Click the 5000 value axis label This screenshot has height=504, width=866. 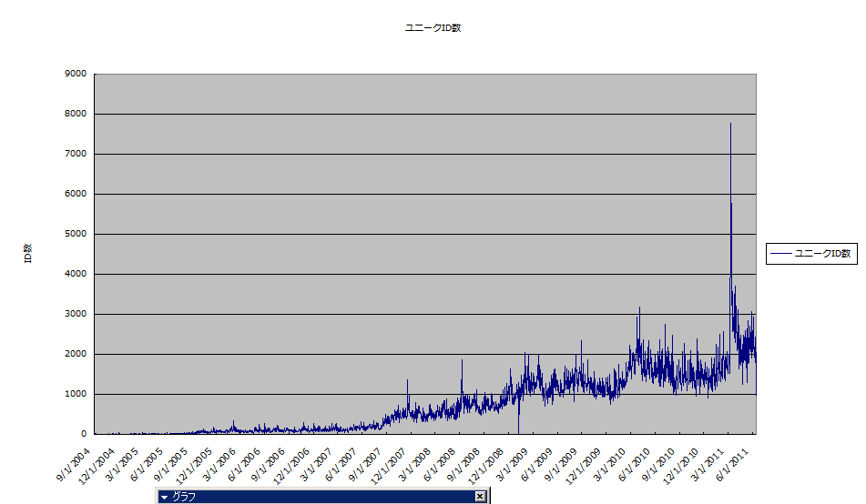(x=76, y=234)
